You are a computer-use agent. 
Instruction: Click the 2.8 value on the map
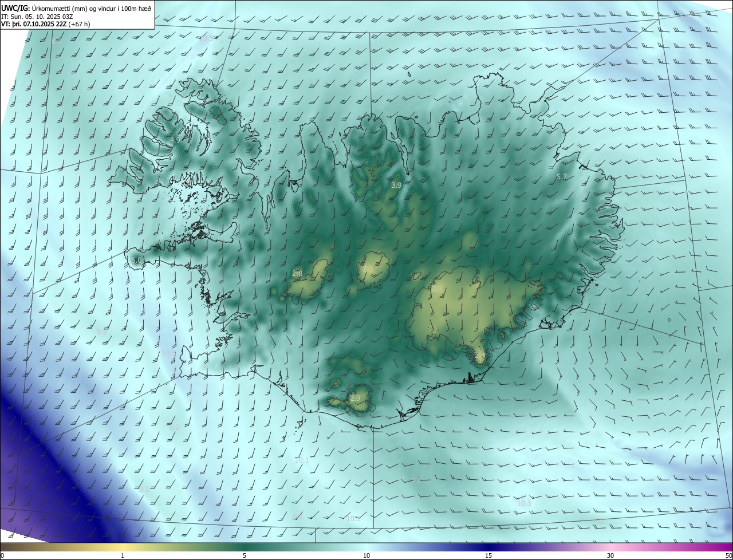point(297,274)
